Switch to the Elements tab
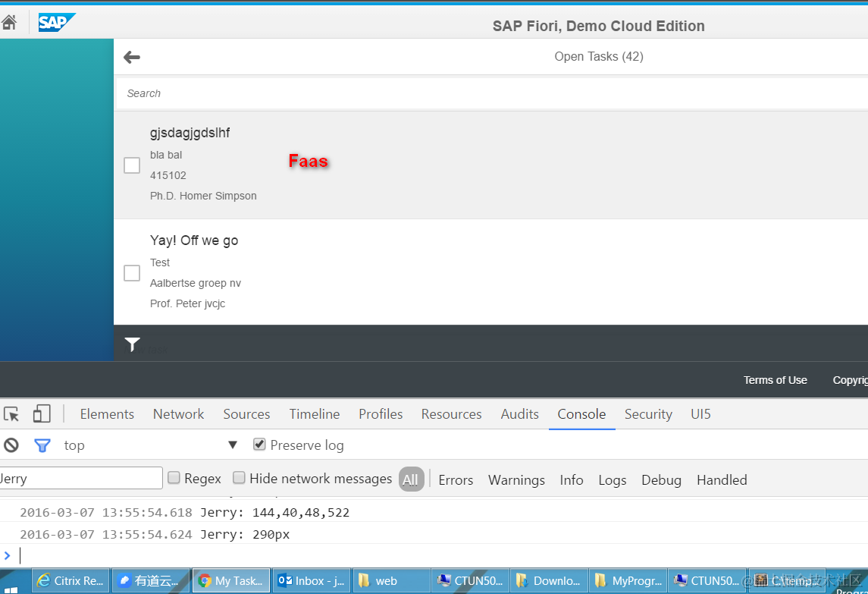The width and height of the screenshot is (868, 594). point(107,414)
